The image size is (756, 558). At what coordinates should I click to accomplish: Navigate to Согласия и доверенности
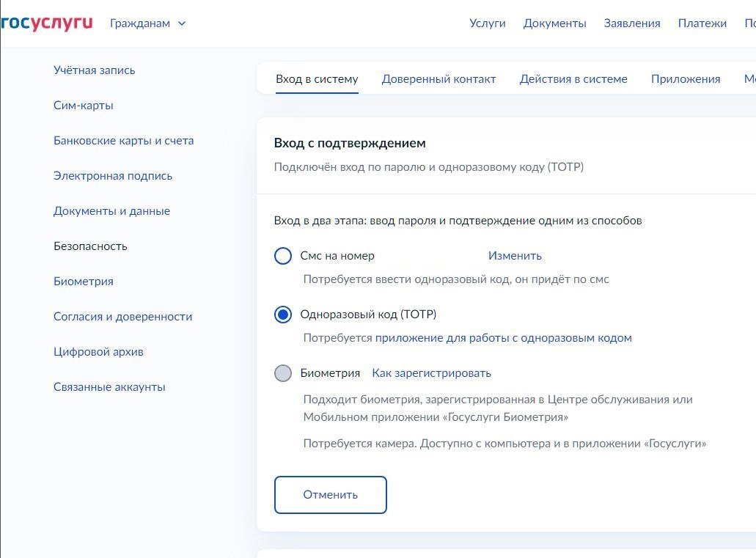coord(122,317)
